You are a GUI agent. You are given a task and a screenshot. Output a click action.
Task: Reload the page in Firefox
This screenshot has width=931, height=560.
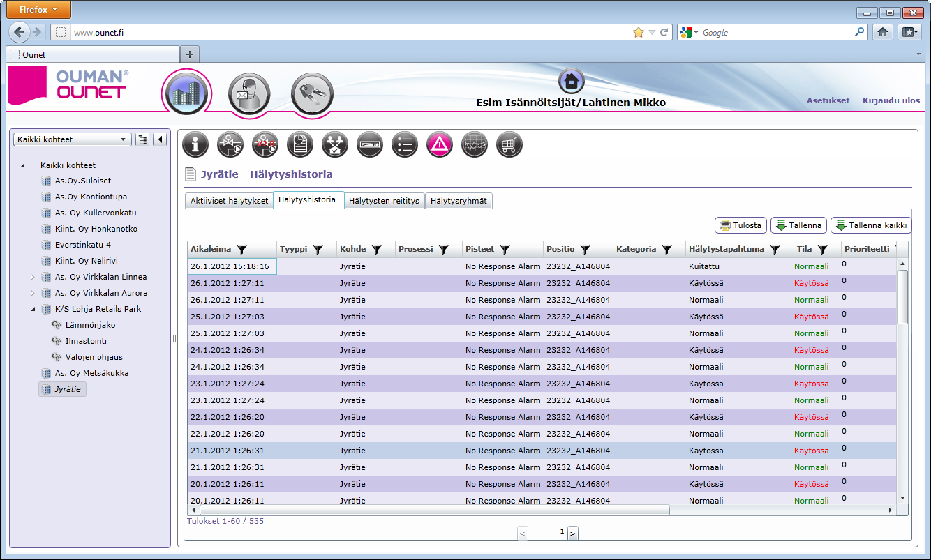click(664, 32)
